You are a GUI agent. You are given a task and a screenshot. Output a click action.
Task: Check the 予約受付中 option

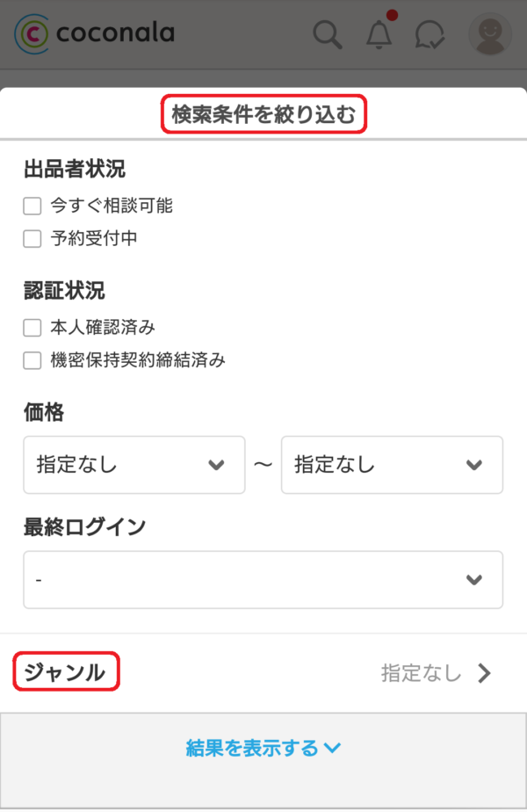[32, 238]
